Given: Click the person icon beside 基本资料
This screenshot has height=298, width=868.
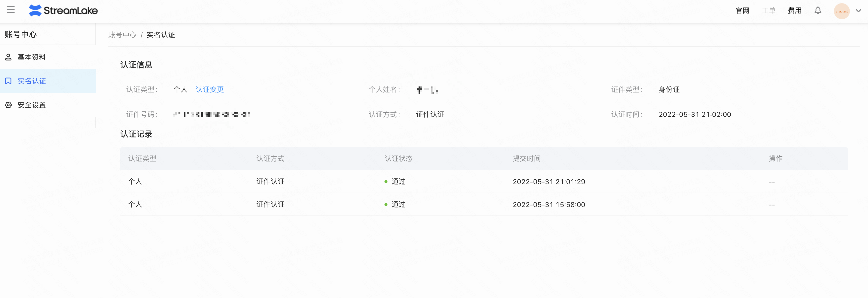Looking at the screenshot, I should pos(8,57).
